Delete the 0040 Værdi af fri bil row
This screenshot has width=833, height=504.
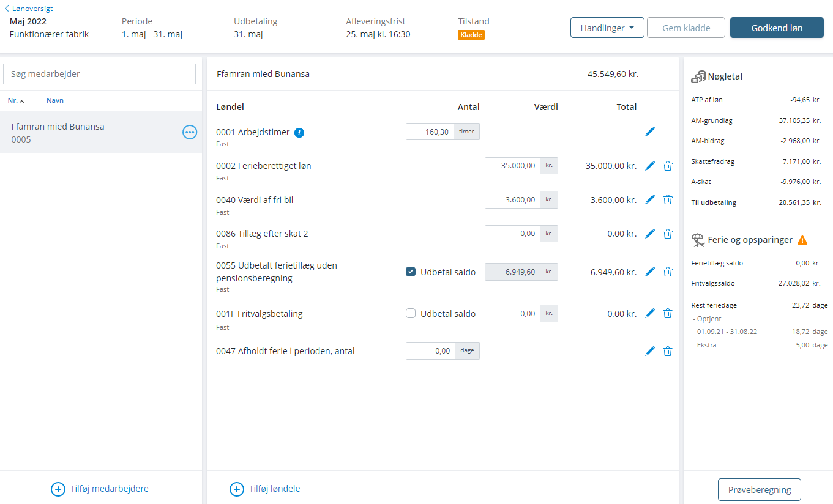(668, 199)
